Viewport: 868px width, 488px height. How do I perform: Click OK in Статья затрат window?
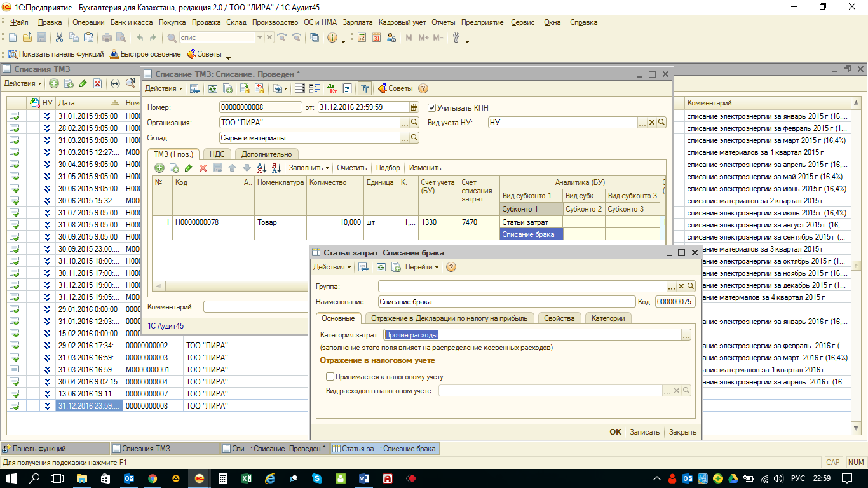615,431
